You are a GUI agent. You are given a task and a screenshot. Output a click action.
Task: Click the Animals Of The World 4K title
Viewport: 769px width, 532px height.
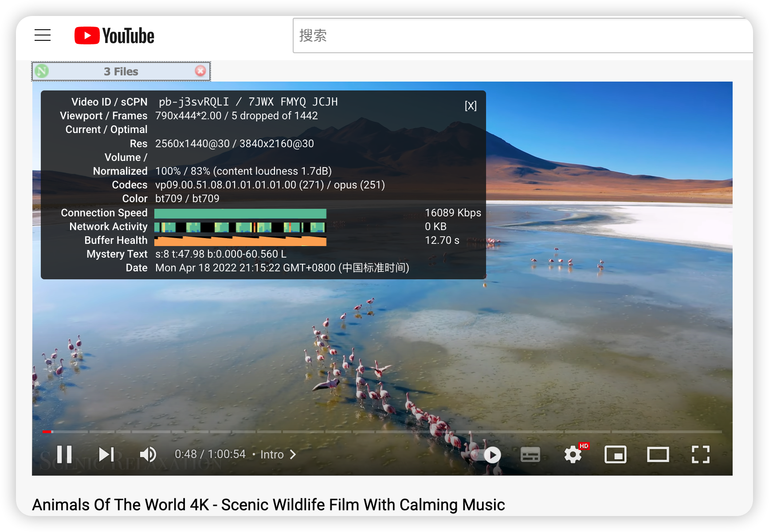tap(268, 505)
